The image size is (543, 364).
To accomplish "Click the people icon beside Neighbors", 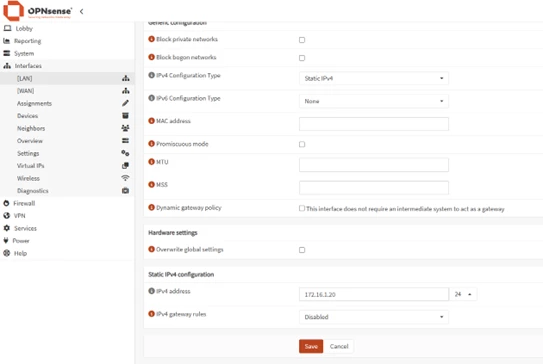I will coord(125,128).
